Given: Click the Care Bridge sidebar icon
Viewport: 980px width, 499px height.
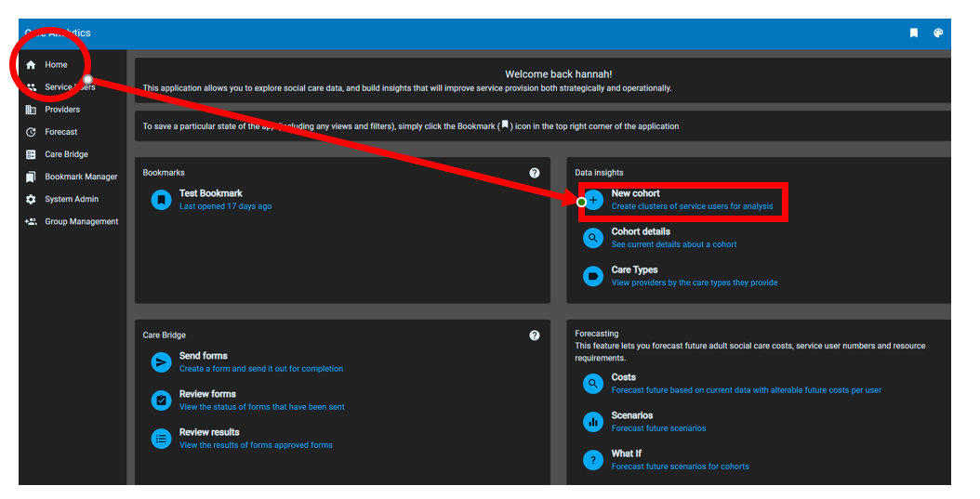Looking at the screenshot, I should (x=31, y=155).
